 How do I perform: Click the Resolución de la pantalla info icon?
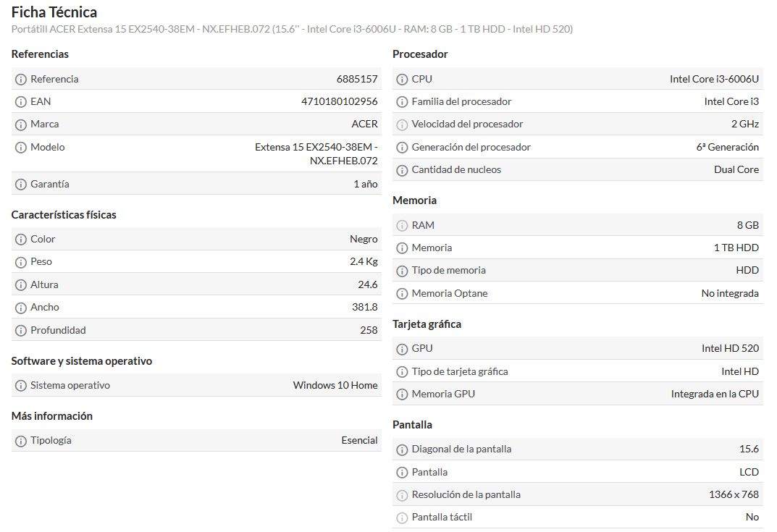[402, 495]
